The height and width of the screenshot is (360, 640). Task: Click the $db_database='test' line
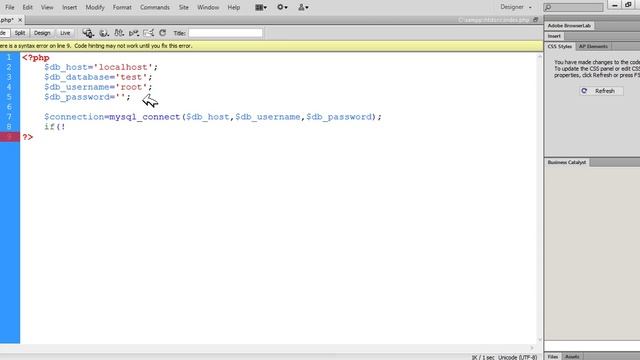click(98, 77)
